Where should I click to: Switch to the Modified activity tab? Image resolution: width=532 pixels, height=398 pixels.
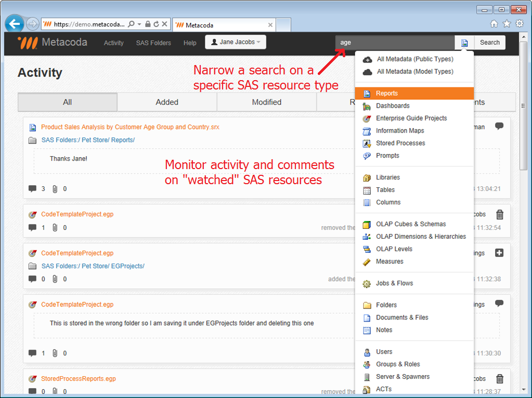[x=267, y=102]
